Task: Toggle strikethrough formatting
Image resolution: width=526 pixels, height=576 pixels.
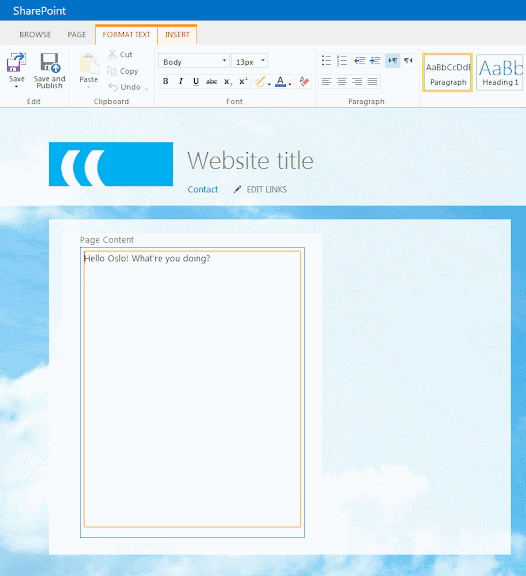Action: pyautogui.click(x=211, y=81)
